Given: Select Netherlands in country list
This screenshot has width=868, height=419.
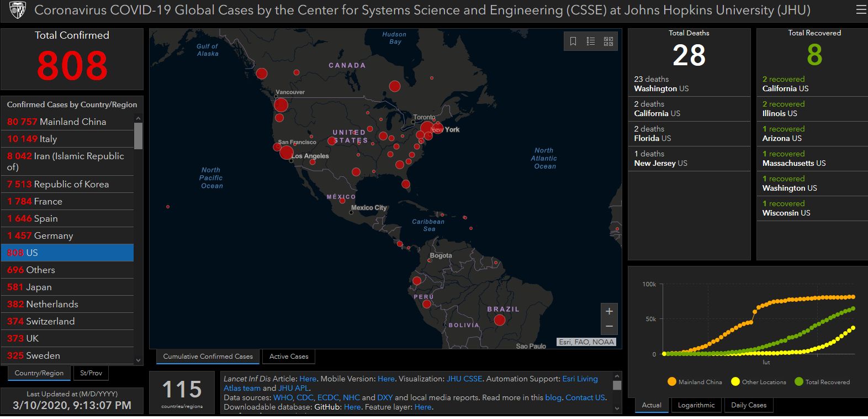Looking at the screenshot, I should pos(67,304).
